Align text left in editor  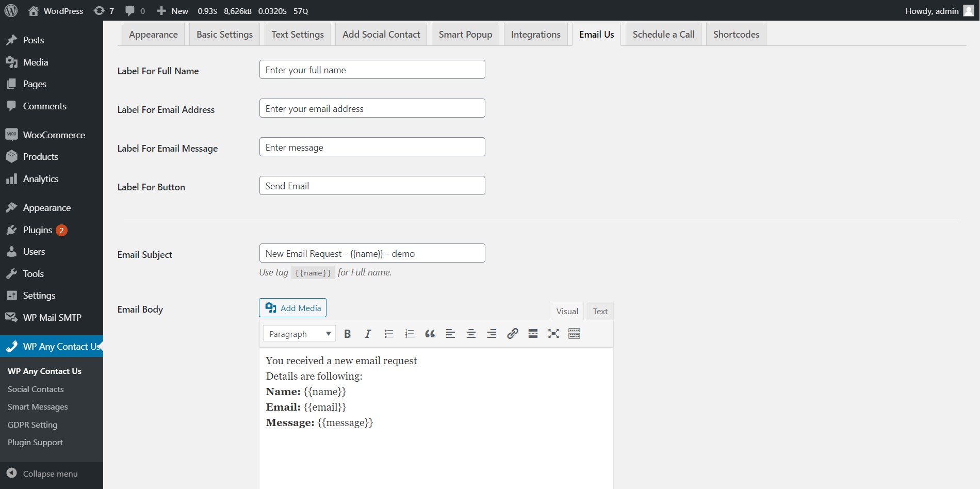(x=450, y=334)
